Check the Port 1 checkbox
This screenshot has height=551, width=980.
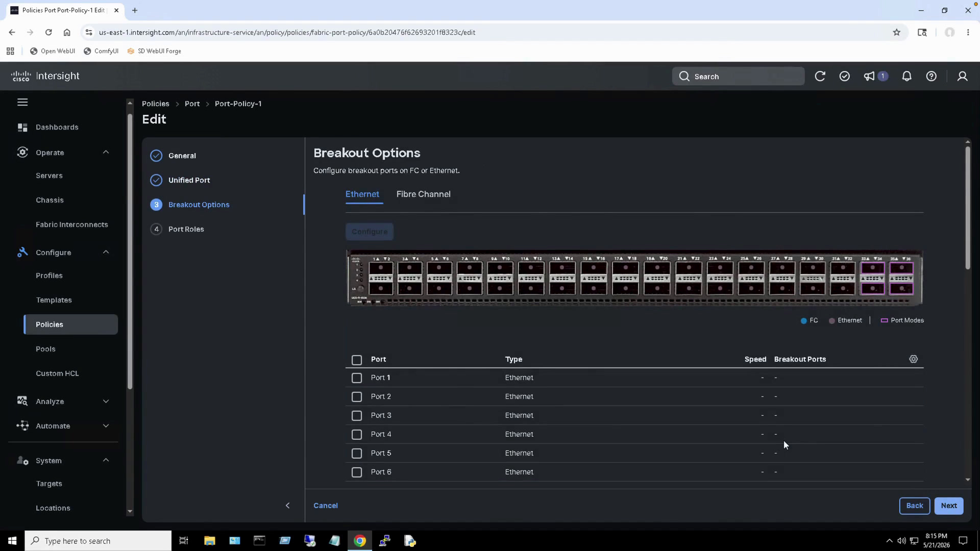click(x=357, y=378)
